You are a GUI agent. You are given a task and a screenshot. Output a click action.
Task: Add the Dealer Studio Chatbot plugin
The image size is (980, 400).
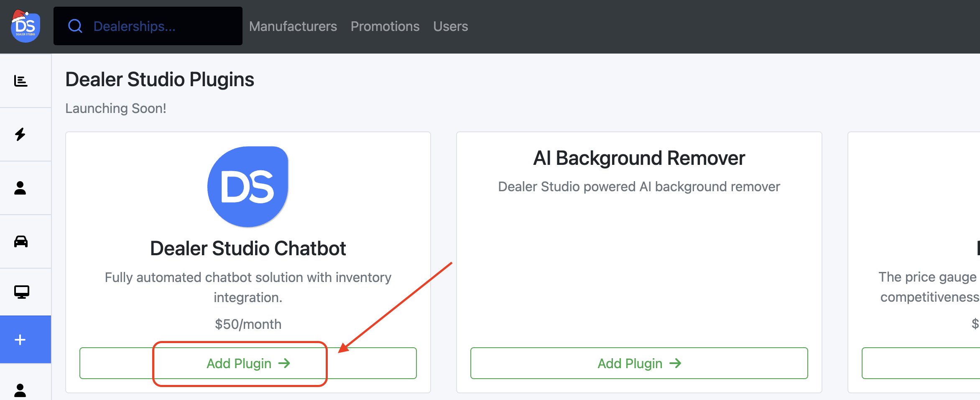coord(248,363)
